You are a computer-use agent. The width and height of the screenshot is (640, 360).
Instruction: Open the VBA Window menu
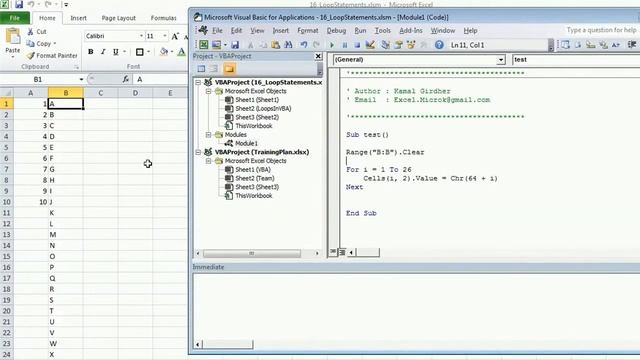[443, 31]
